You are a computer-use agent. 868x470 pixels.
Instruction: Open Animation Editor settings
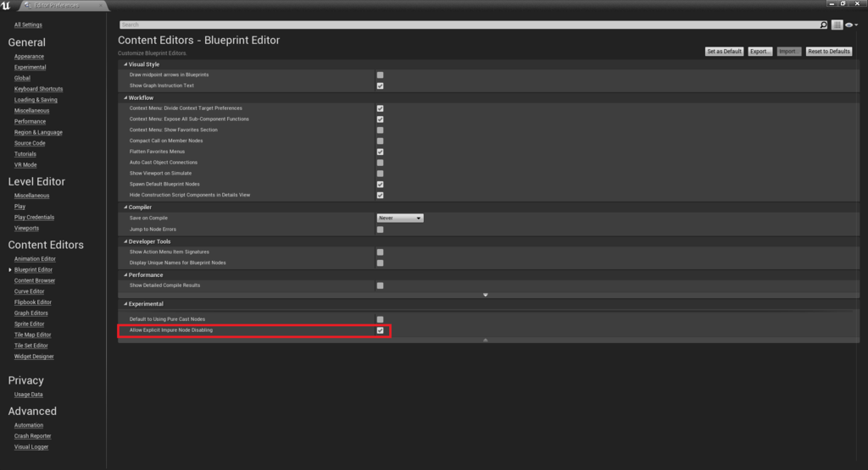pyautogui.click(x=35, y=259)
